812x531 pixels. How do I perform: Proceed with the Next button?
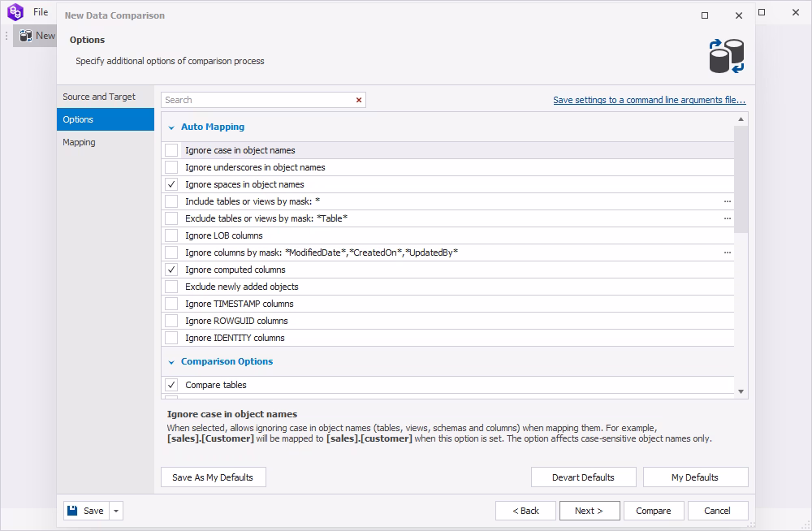click(x=590, y=511)
